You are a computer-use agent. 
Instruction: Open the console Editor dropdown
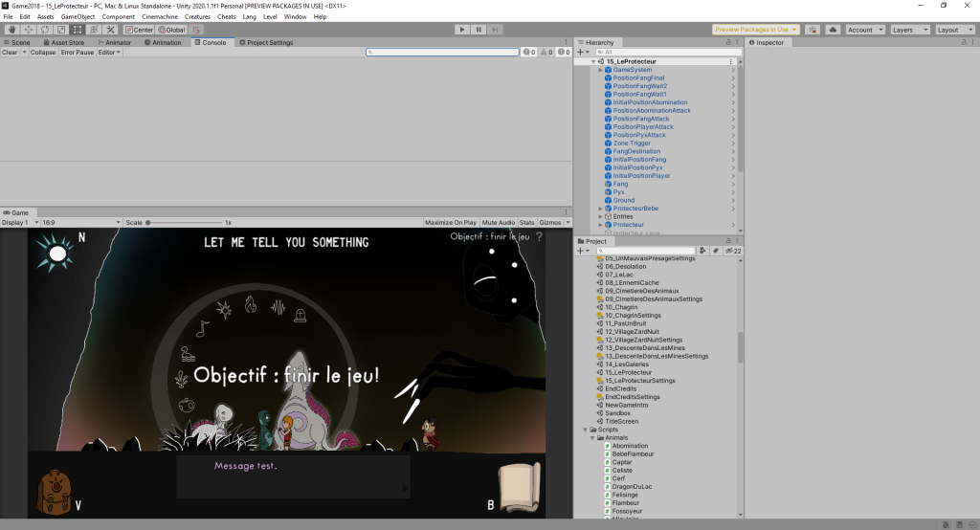click(x=109, y=53)
